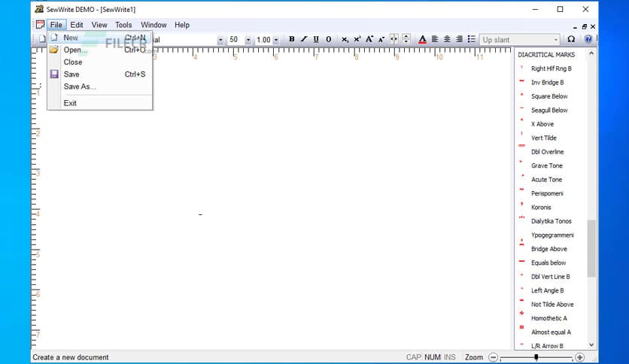Open the special symbol (Omega) picker

pyautogui.click(x=571, y=39)
